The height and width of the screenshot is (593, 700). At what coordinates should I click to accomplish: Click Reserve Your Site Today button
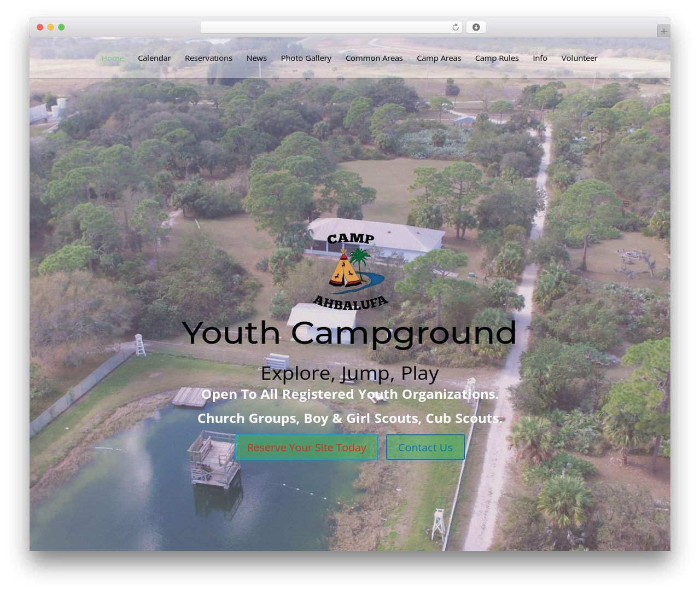(x=306, y=447)
